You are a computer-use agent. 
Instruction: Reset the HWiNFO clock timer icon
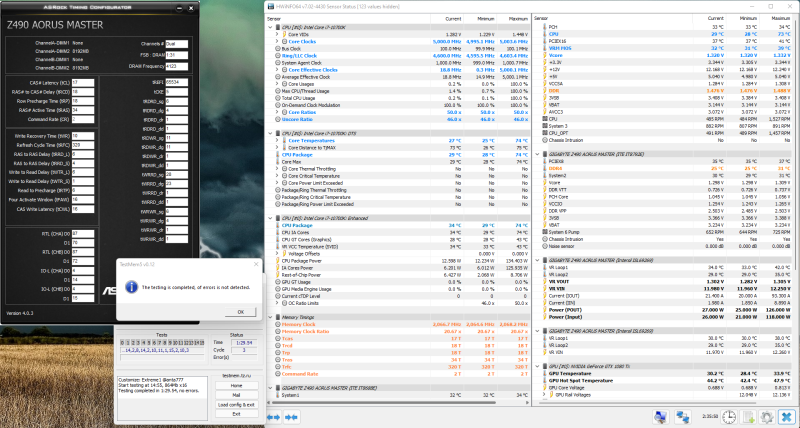pos(729,417)
